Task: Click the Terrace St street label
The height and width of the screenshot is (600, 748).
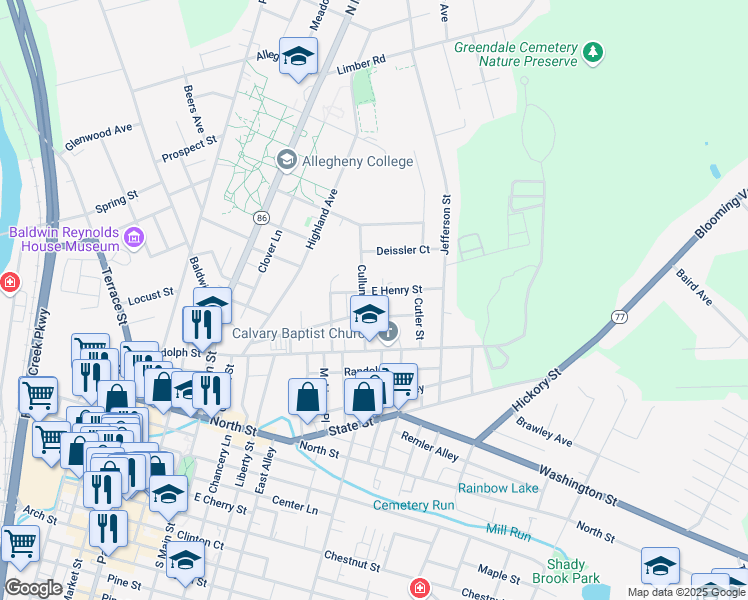Action: [x=114, y=296]
